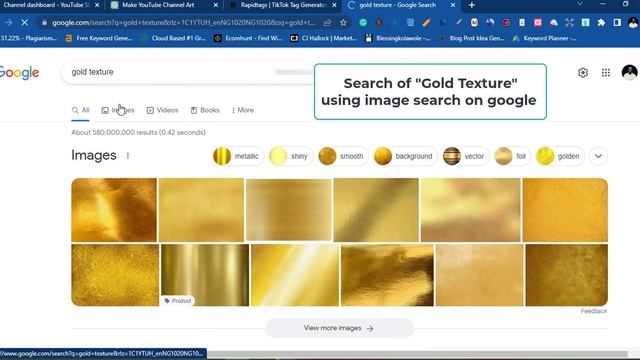Filter images by shiny chip
Viewport: 640px width, 360px height.
pos(291,156)
